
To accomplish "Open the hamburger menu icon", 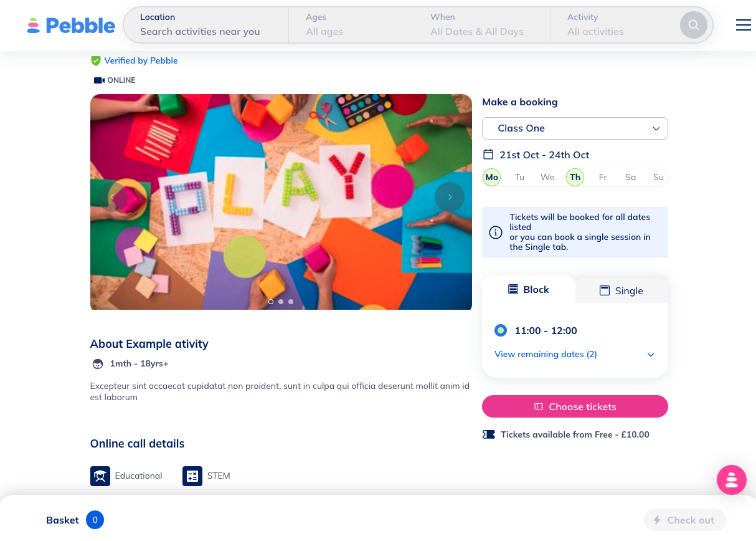I will [x=743, y=25].
